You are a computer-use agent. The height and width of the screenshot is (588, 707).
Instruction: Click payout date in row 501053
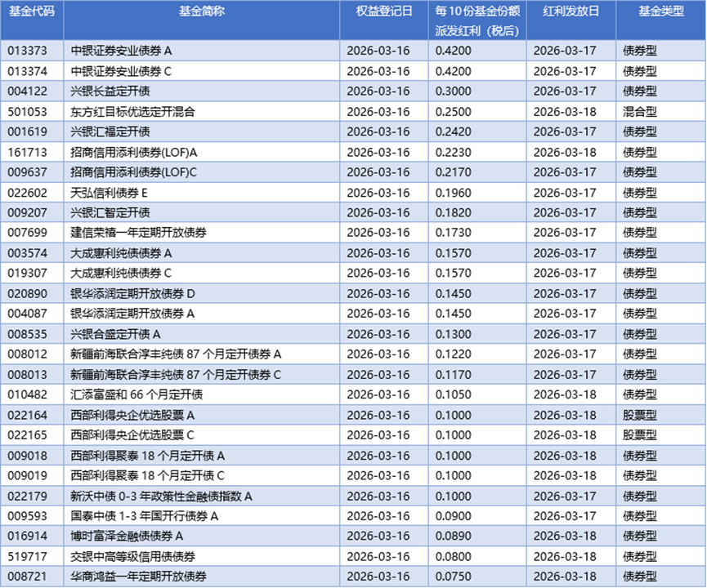565,112
